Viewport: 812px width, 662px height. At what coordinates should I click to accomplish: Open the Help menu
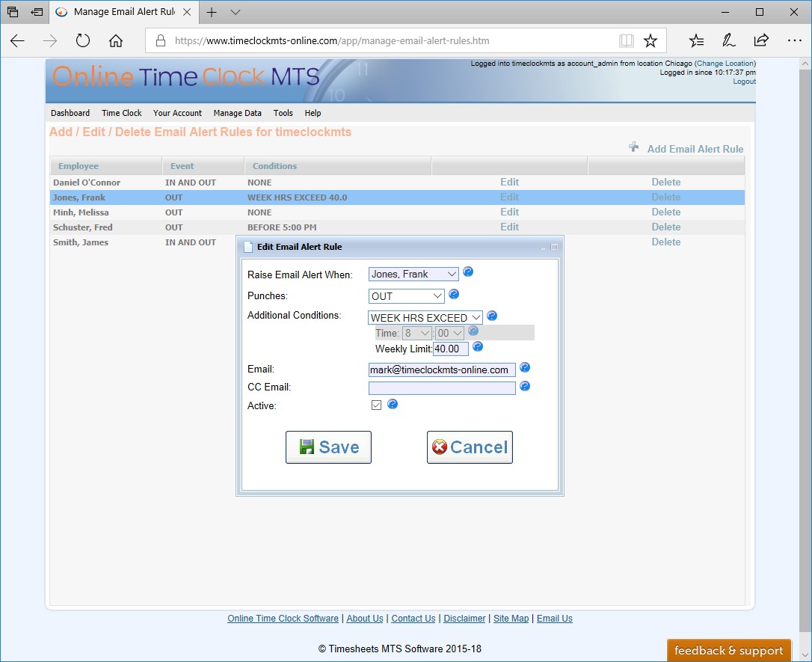[x=313, y=113]
